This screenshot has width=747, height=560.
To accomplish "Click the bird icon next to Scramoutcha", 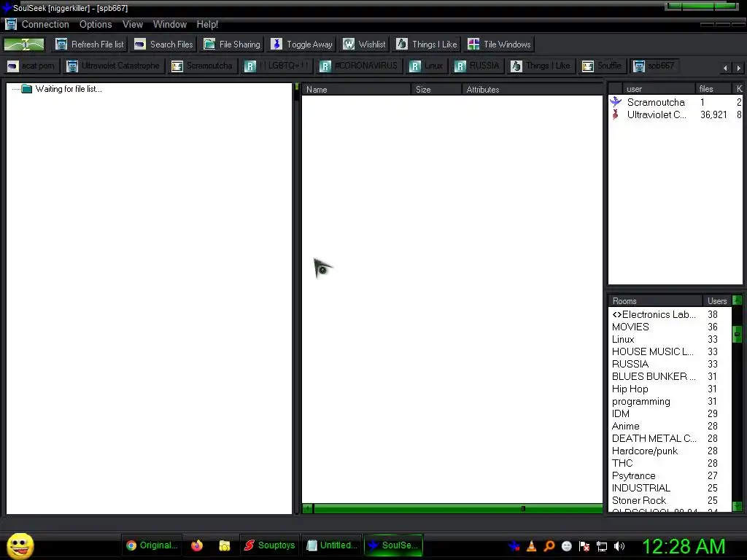I will click(616, 102).
